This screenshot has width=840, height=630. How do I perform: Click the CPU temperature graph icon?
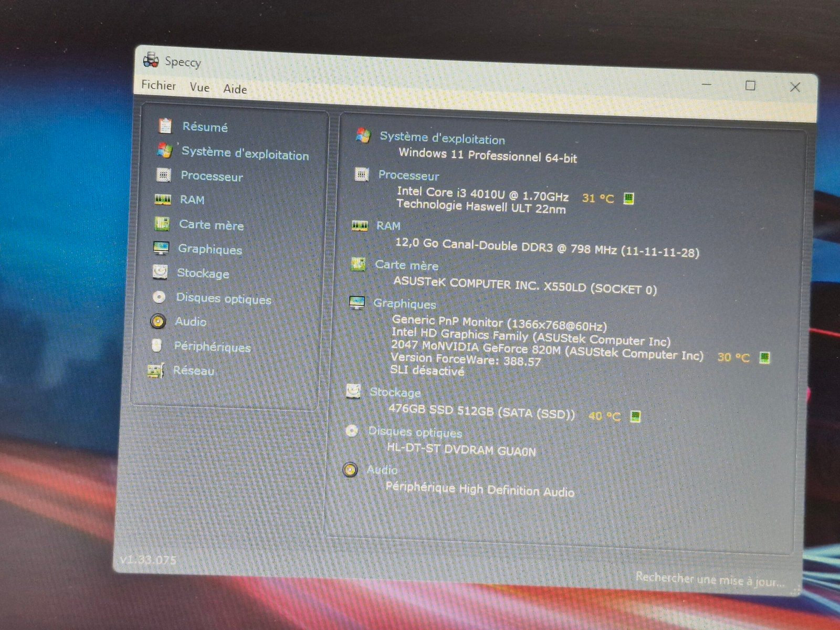(x=628, y=198)
